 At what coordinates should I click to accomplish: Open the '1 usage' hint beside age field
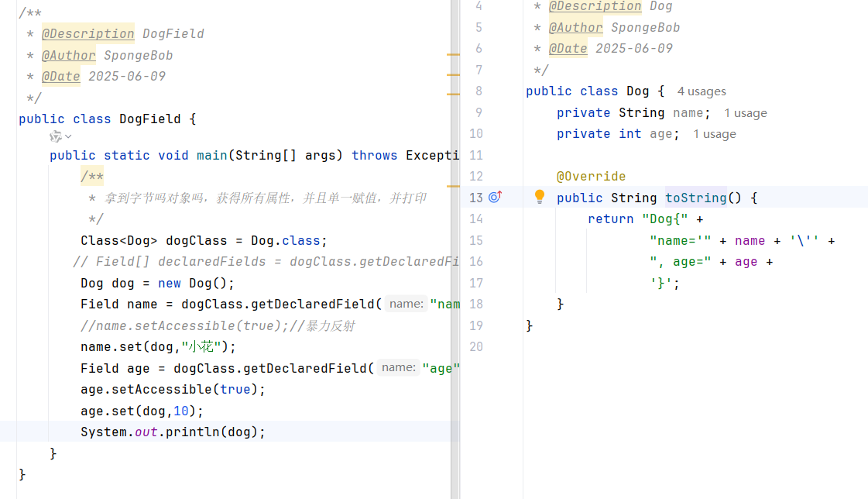(715, 134)
